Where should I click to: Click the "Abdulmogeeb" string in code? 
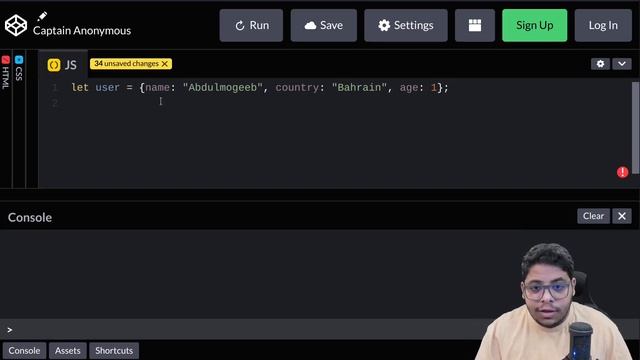pos(222,88)
